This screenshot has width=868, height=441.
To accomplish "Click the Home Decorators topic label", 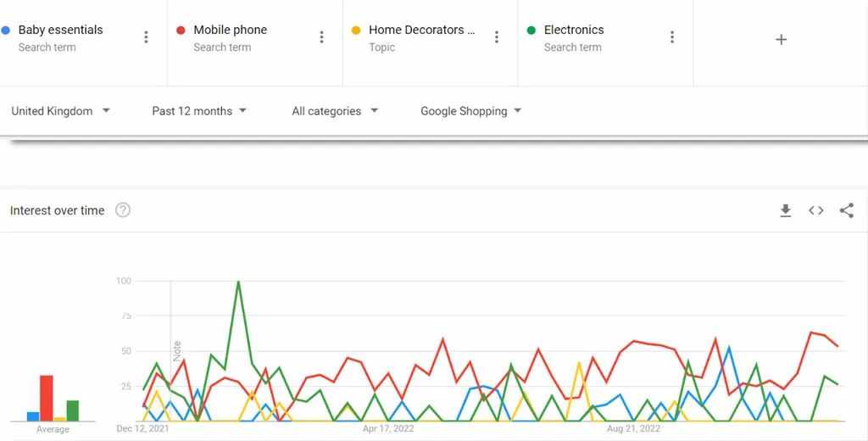I will pos(422,30).
